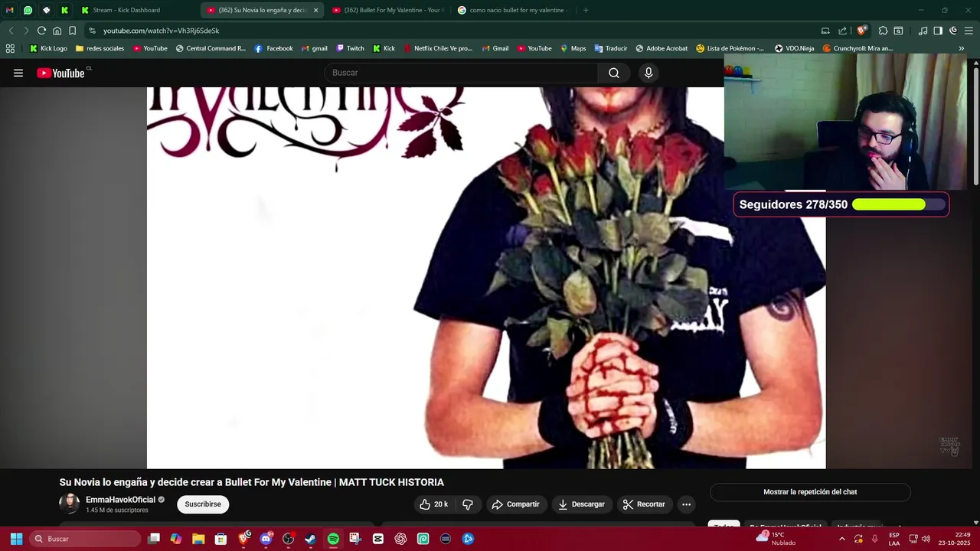The height and width of the screenshot is (551, 980).
Task: Open clock and date 22:49
Action: (955, 539)
